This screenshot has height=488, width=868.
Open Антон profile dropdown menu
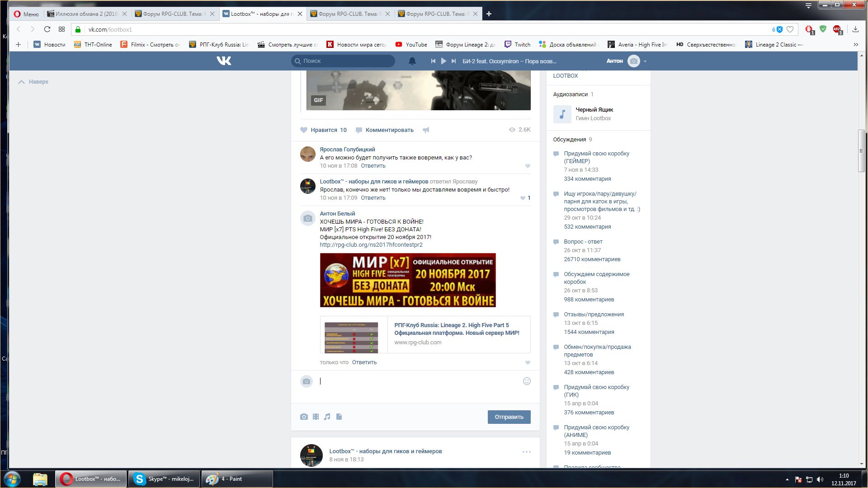pyautogui.click(x=645, y=61)
